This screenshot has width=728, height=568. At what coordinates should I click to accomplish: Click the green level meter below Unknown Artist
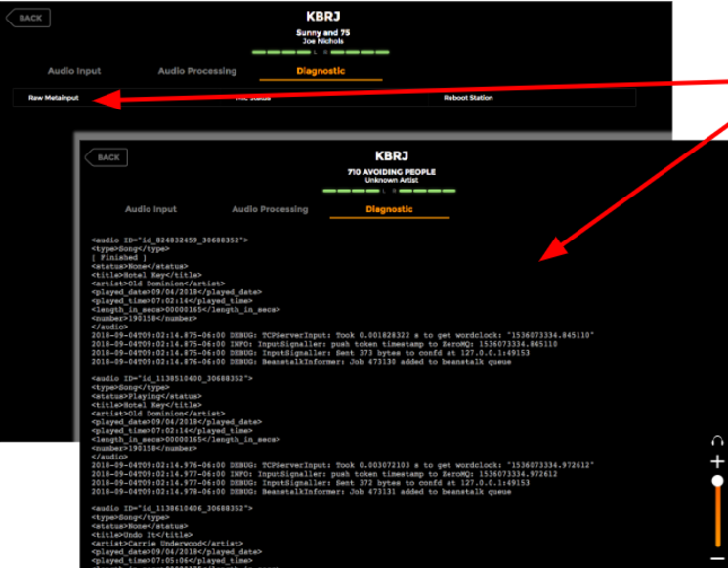pos(389,191)
